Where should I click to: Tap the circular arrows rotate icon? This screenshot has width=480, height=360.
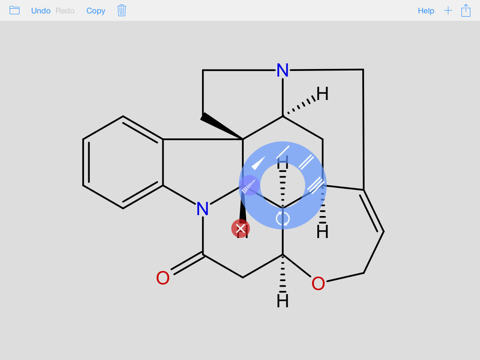[282, 219]
